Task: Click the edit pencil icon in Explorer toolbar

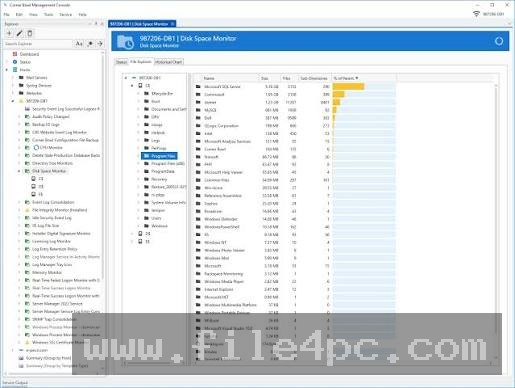Action: (19, 33)
